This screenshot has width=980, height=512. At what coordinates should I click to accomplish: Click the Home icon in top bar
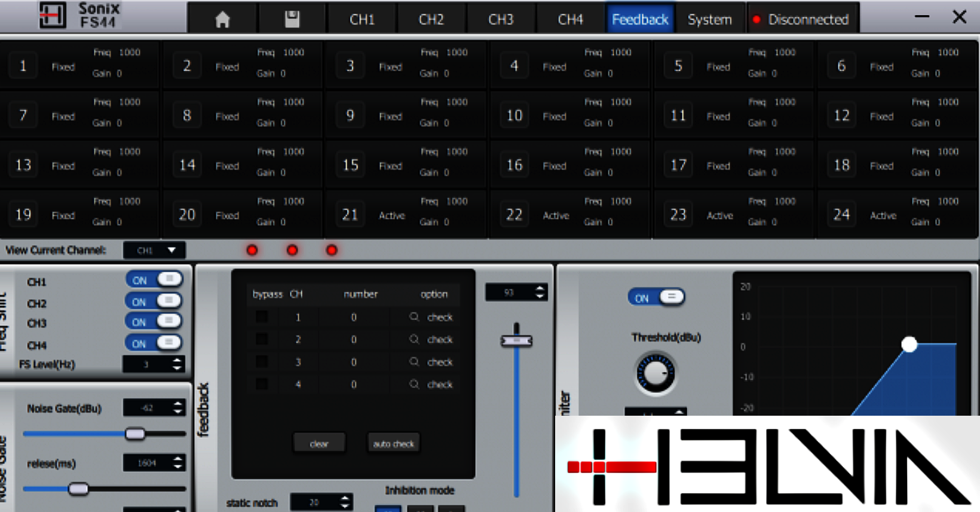click(x=222, y=20)
